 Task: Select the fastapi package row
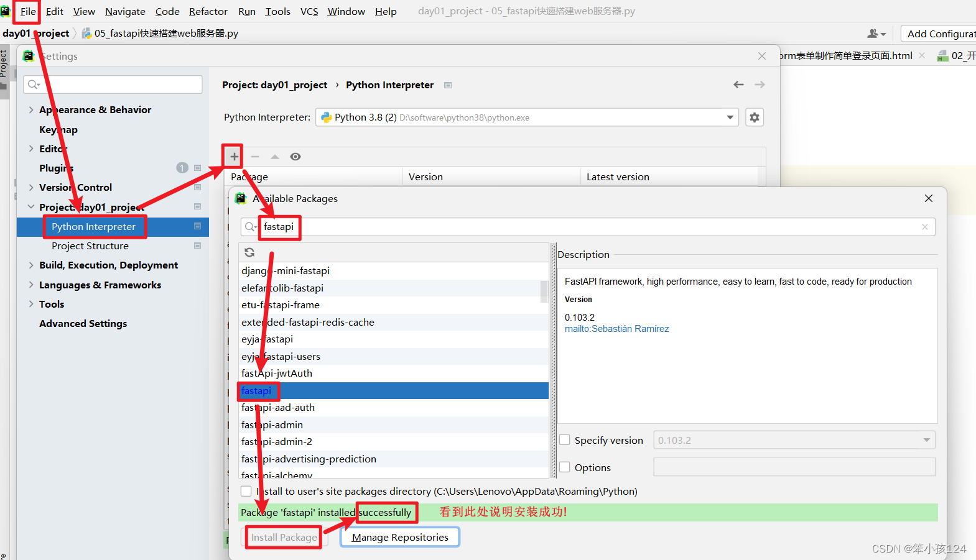tap(394, 390)
